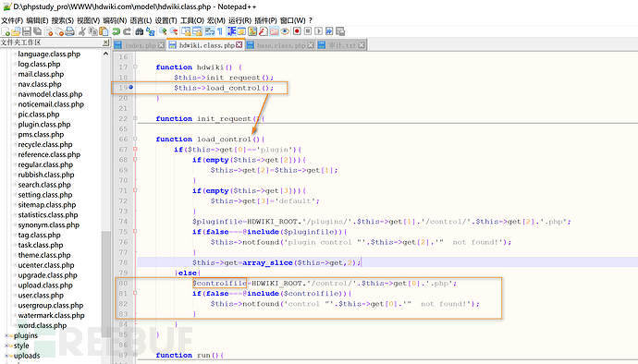Open the 视图(V) menu
Screen dimensions: 638x364
(88, 20)
